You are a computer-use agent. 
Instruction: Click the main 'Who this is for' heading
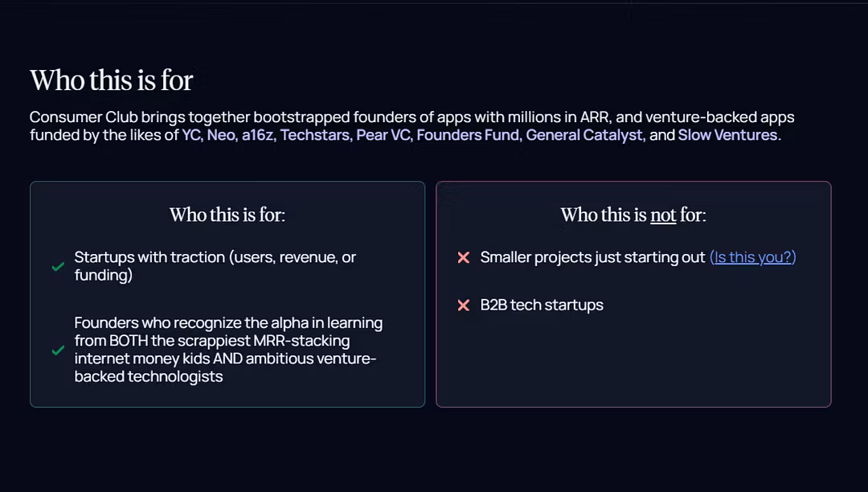point(111,80)
